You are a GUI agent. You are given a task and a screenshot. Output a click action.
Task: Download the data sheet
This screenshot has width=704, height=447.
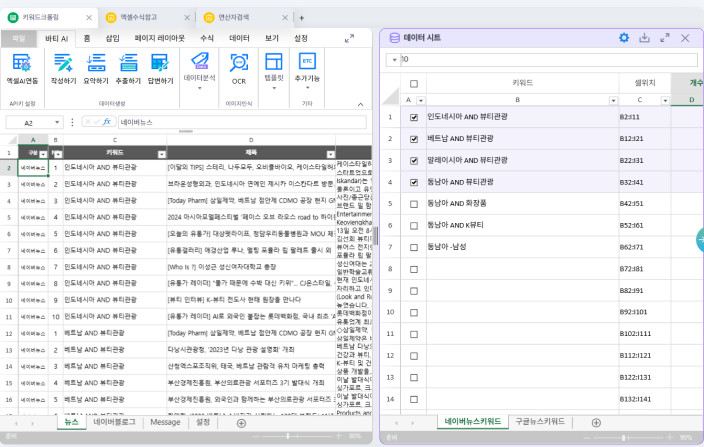pyautogui.click(x=644, y=38)
